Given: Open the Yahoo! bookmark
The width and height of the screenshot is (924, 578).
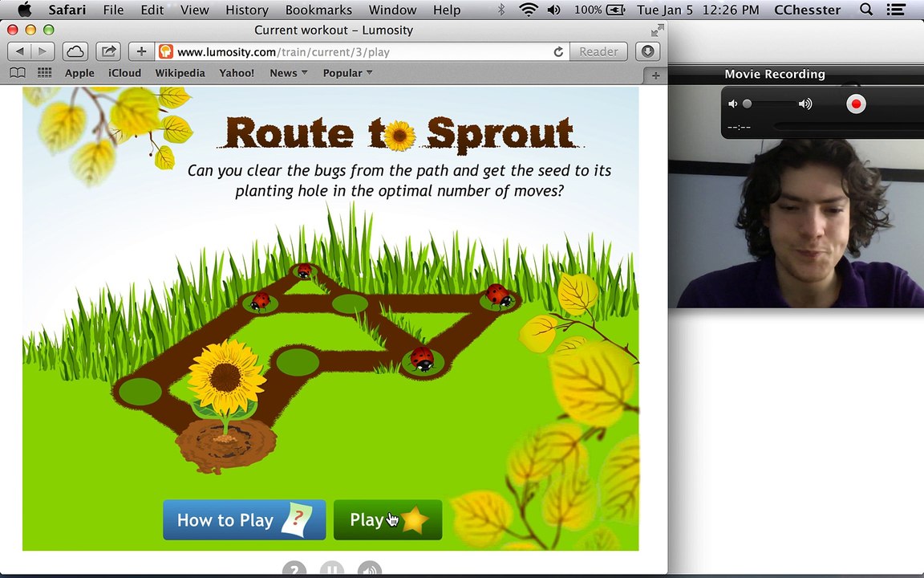Looking at the screenshot, I should pyautogui.click(x=237, y=73).
